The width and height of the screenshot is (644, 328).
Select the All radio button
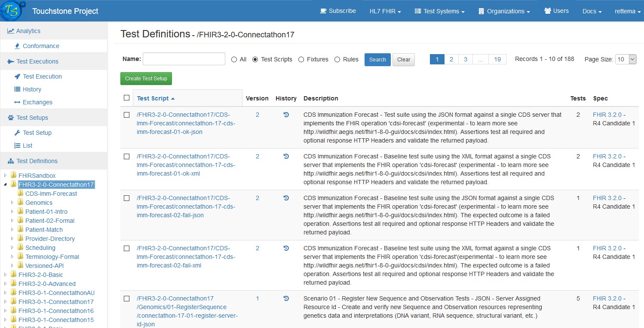click(234, 60)
